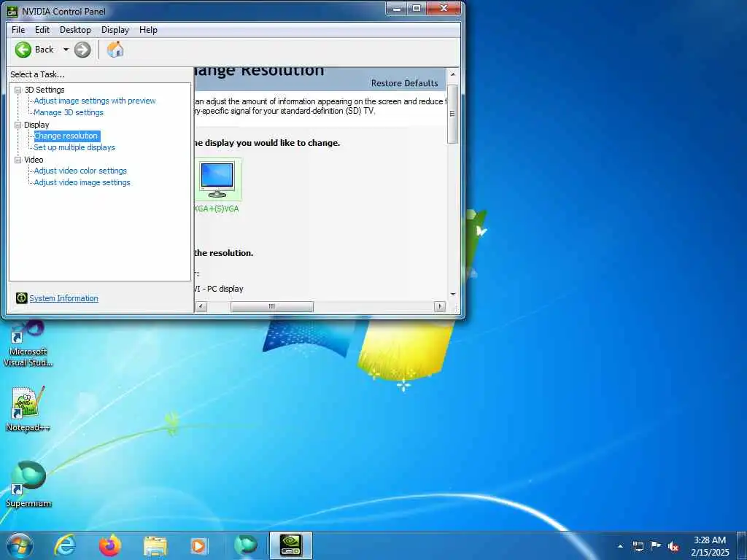747x560 pixels.
Task: Select Adjust image settings with preview
Action: (x=95, y=101)
